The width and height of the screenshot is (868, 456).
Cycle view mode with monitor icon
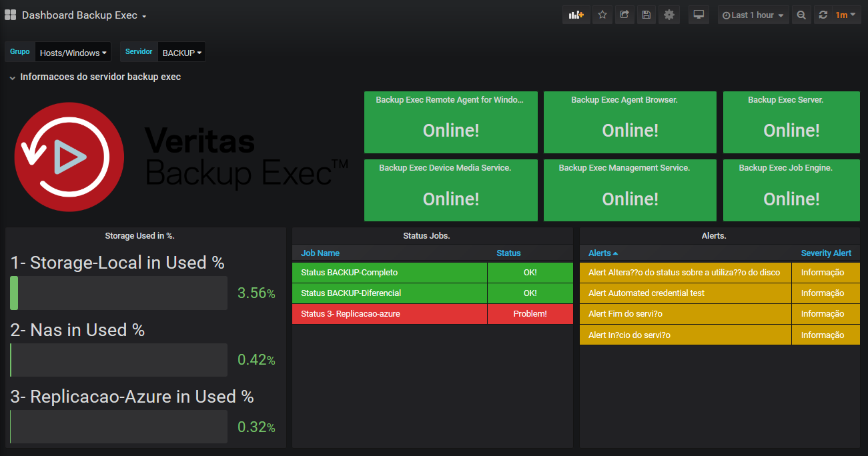click(699, 15)
